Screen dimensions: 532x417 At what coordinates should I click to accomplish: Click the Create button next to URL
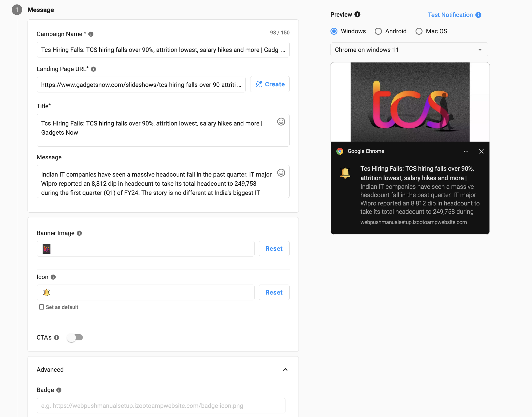pos(270,84)
